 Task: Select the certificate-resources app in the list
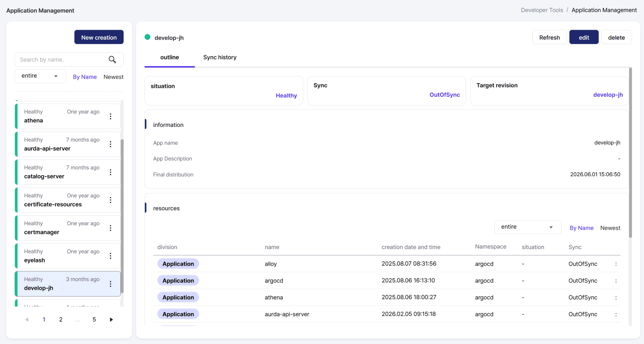(68, 200)
